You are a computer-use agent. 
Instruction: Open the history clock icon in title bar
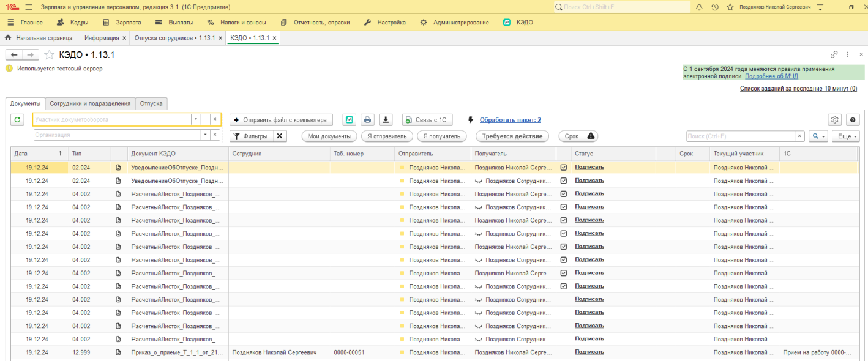[x=714, y=7]
